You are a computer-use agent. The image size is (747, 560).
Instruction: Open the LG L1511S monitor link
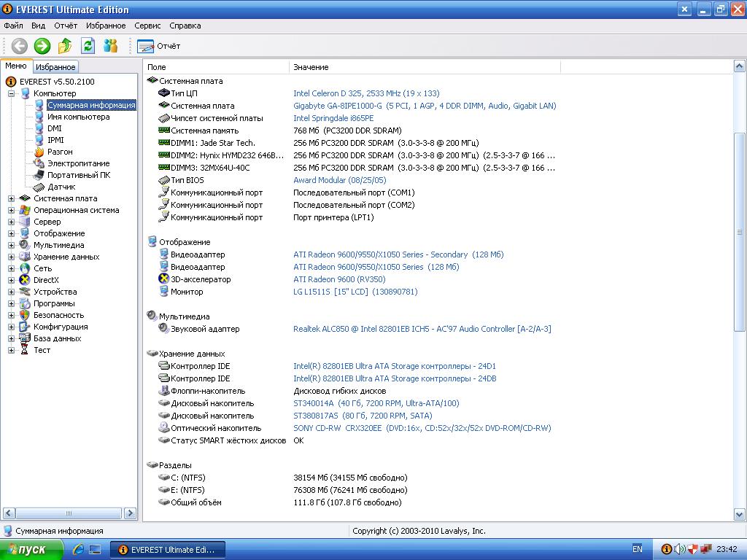[355, 292]
